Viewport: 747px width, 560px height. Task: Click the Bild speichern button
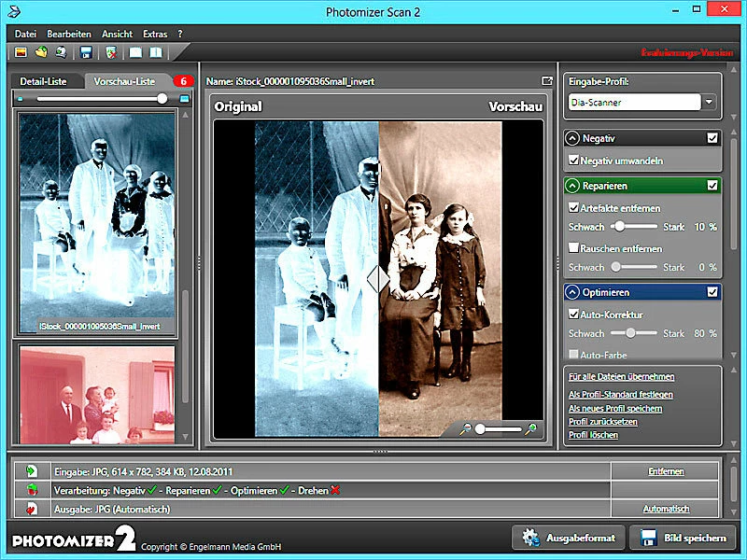[684, 539]
